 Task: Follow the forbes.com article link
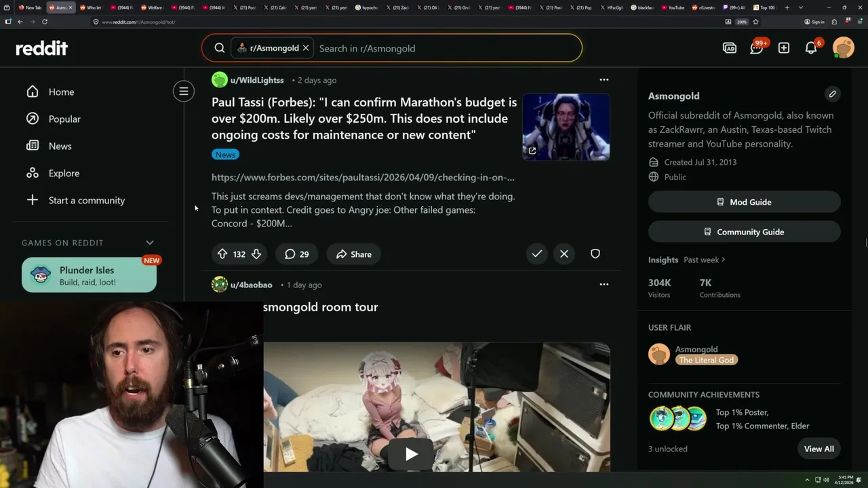point(363,178)
